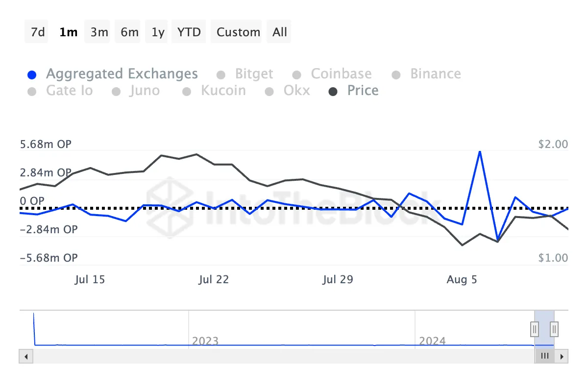
Task: Open the Custom date range picker
Action: tap(238, 32)
